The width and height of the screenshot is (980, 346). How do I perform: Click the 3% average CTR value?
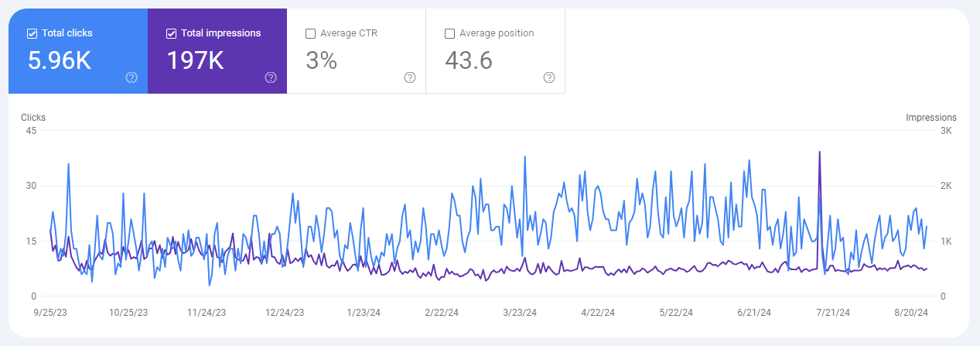click(321, 60)
